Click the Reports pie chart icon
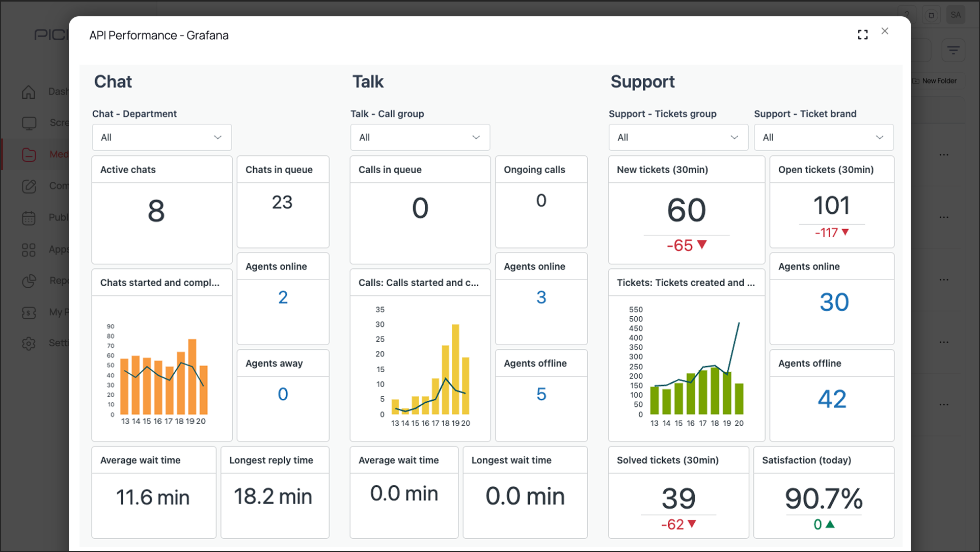 29,281
